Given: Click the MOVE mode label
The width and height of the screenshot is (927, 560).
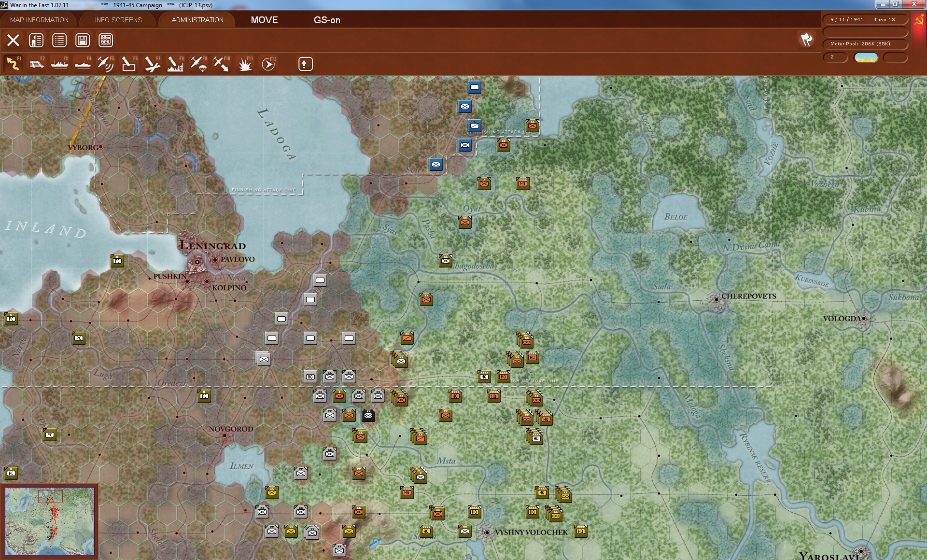Looking at the screenshot, I should (x=264, y=20).
